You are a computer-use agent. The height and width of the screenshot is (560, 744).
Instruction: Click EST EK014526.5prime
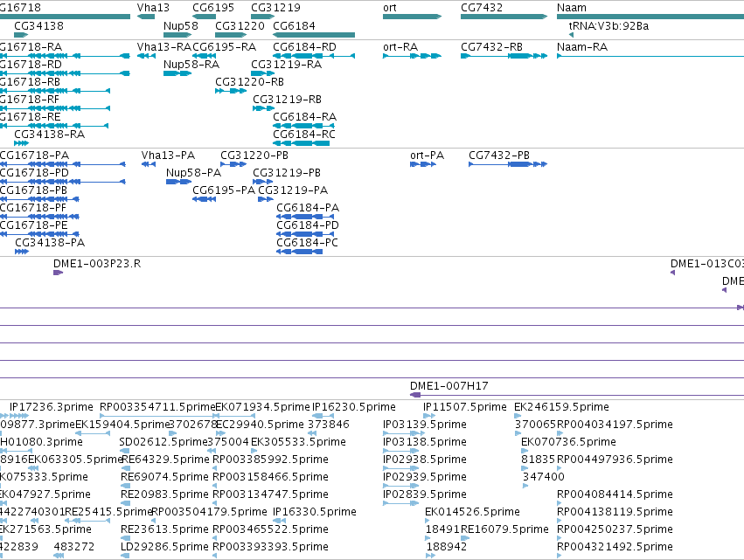click(x=473, y=513)
